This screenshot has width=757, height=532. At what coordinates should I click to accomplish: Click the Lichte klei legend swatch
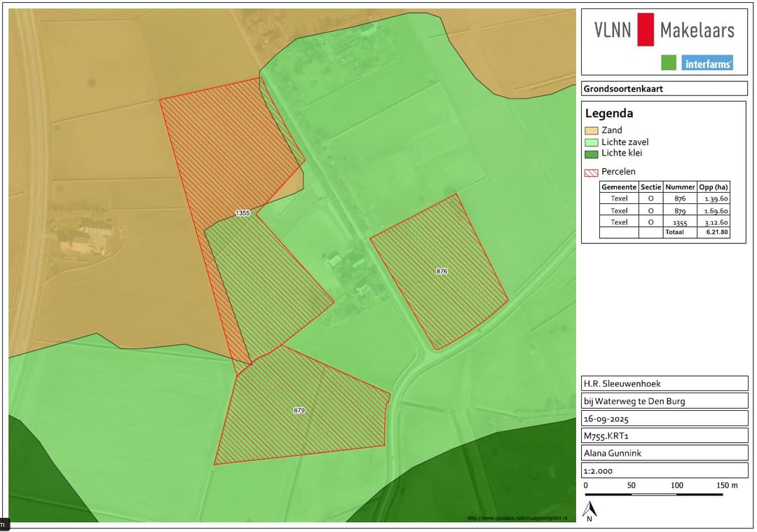[592, 154]
